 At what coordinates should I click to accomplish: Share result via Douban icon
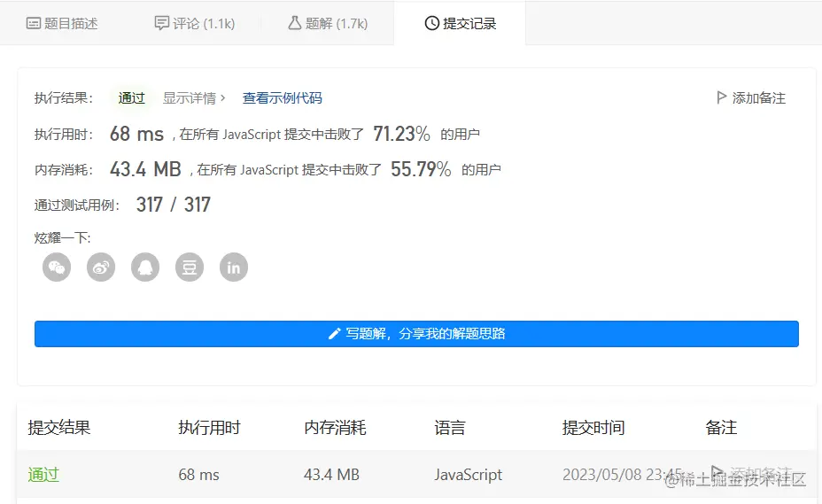190,268
